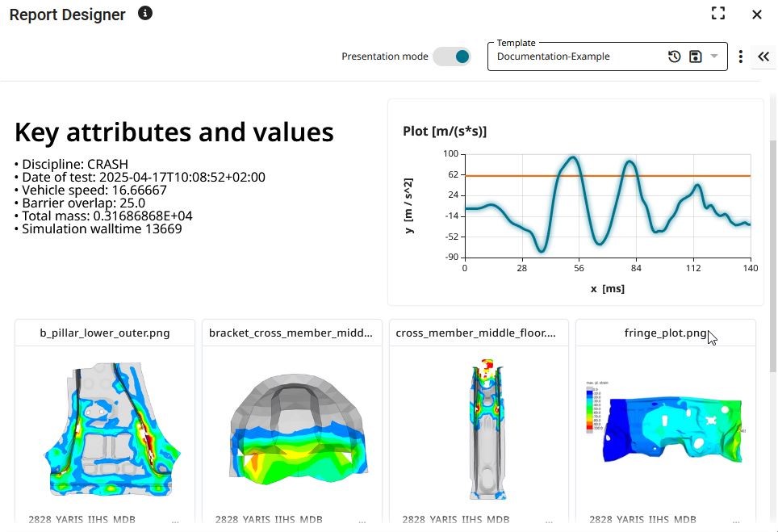The image size is (778, 532).
Task: Click the orange threshold line in plot
Action: pos(500,175)
